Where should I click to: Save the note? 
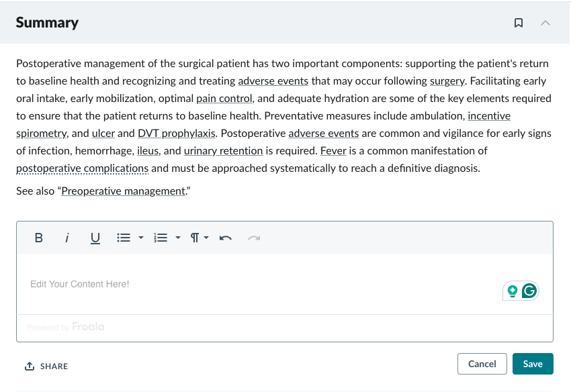[x=533, y=364]
